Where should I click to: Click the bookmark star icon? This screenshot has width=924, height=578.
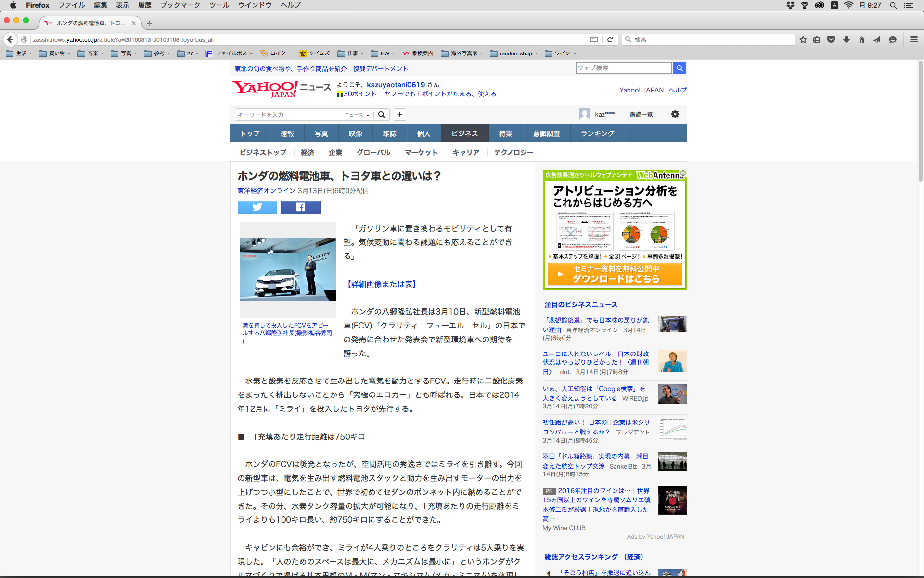point(803,39)
